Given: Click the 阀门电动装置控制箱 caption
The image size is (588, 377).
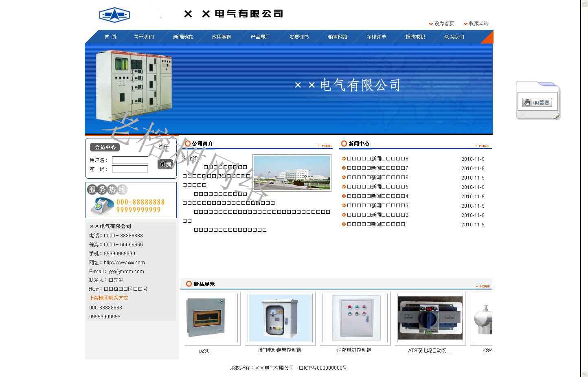Looking at the screenshot, I should [x=279, y=350].
